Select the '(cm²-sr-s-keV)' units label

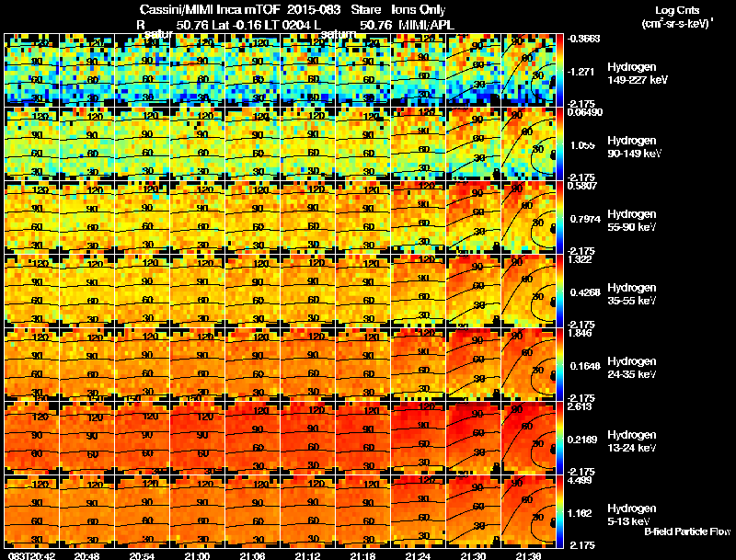point(676,23)
